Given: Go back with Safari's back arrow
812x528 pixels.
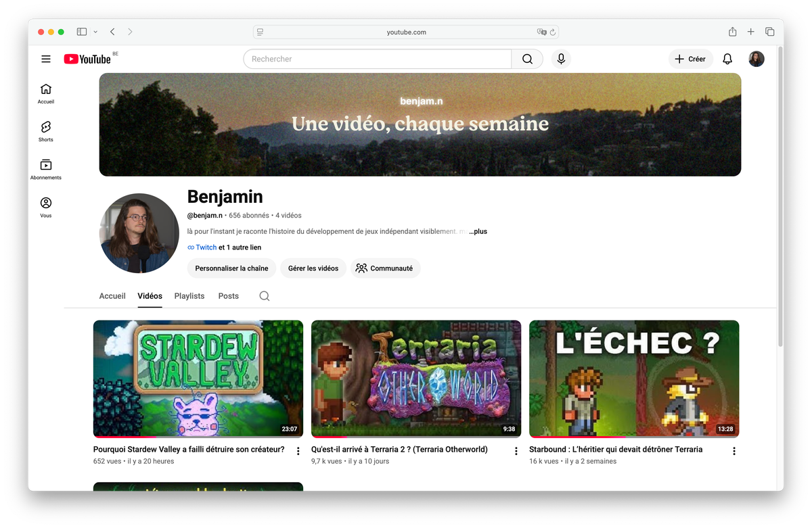Looking at the screenshot, I should 112,32.
